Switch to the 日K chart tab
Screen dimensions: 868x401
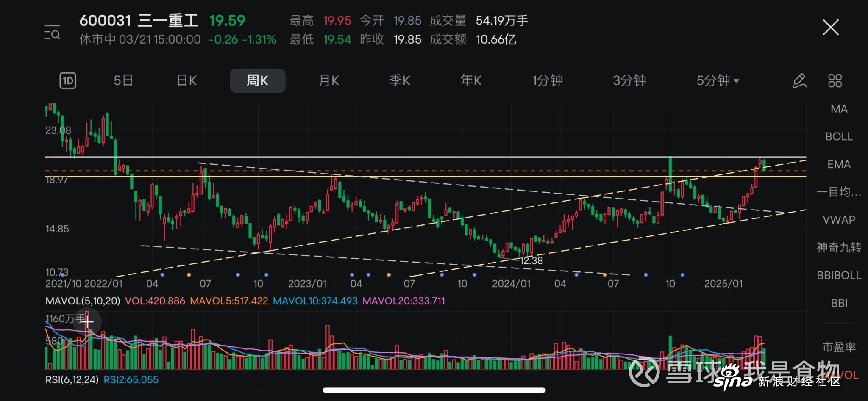186,80
